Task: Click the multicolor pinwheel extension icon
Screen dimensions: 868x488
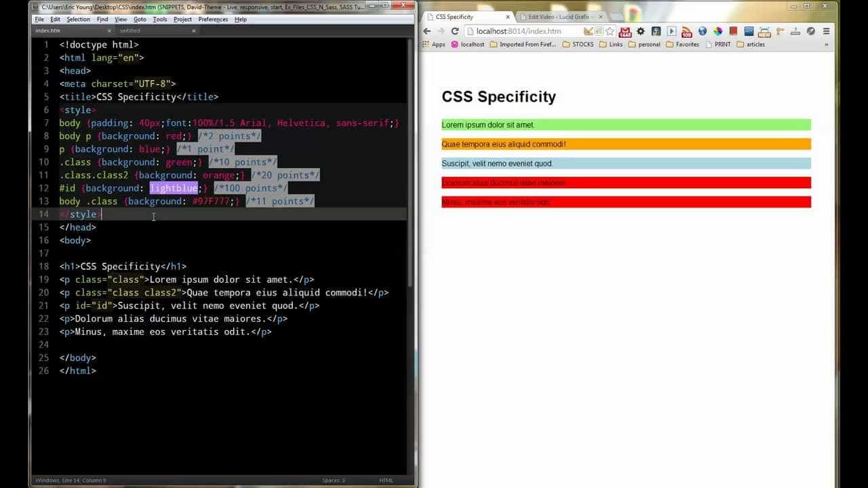Action: tap(717, 31)
